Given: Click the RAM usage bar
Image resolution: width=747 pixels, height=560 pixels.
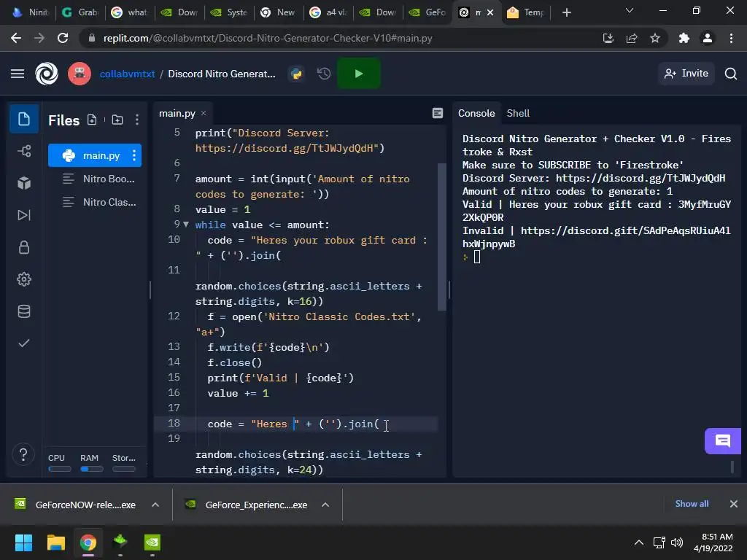Looking at the screenshot, I should pos(91,469).
